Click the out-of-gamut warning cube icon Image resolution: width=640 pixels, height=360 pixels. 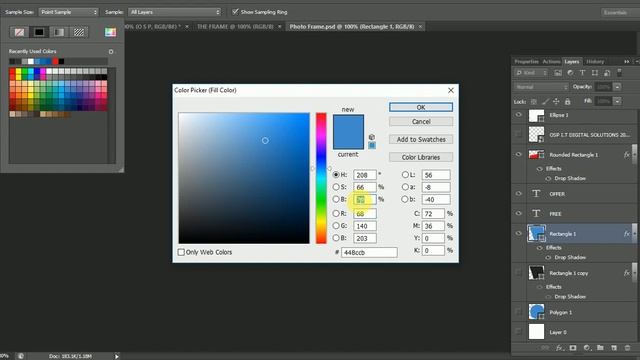371,137
